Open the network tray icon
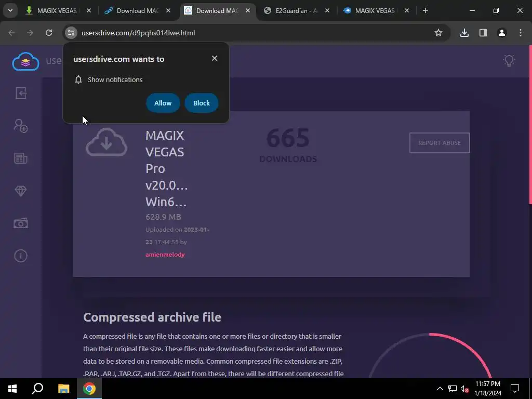532x399 pixels. pyautogui.click(x=453, y=389)
